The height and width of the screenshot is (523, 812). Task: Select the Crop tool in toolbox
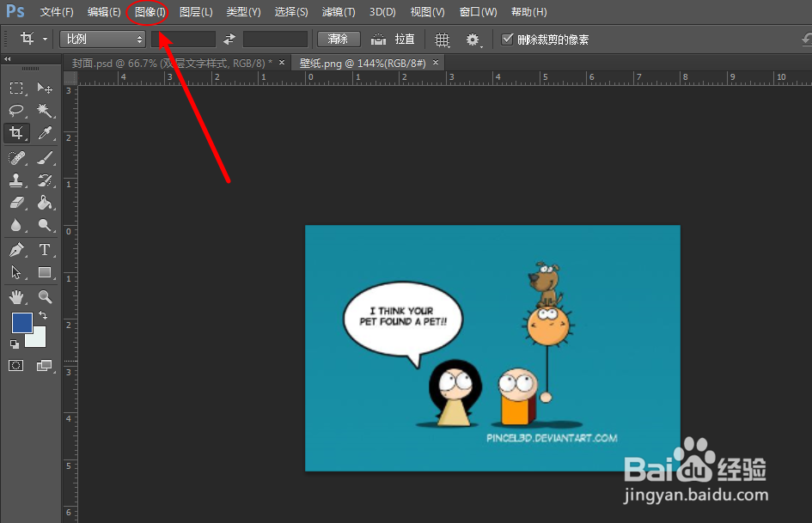coord(16,133)
